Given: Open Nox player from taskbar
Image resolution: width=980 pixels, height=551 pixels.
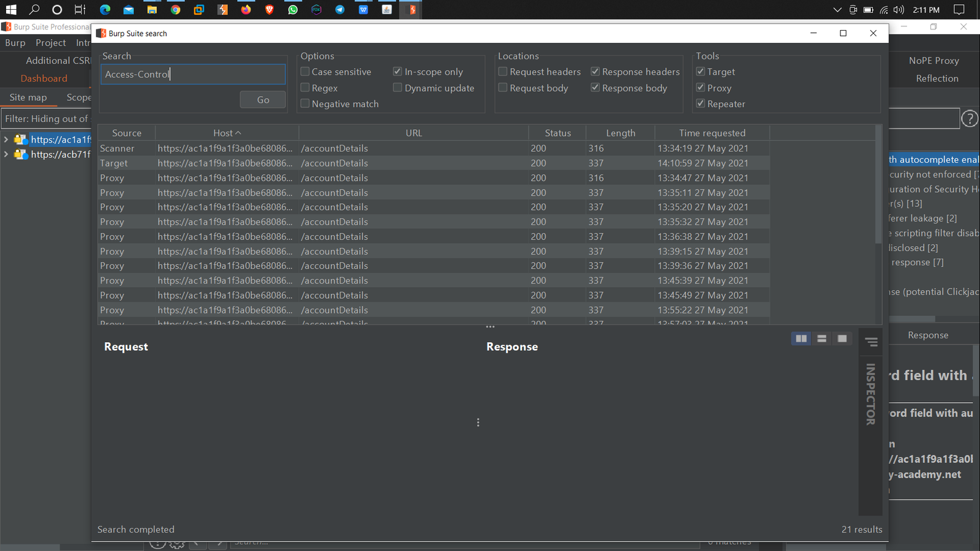Looking at the screenshot, I should [317, 10].
